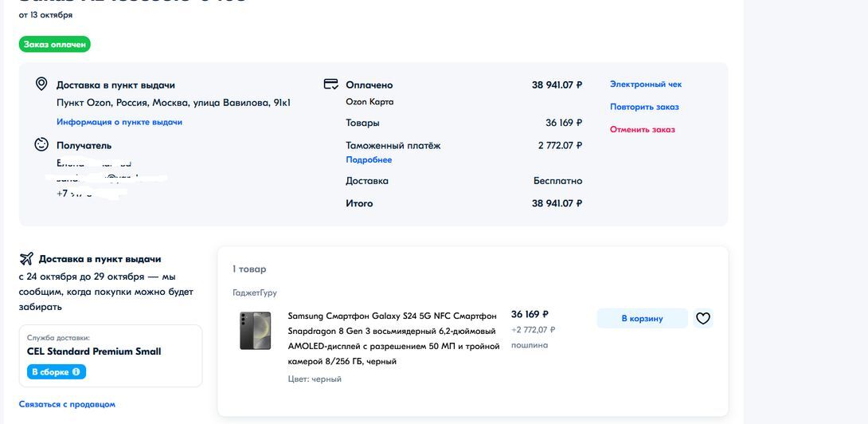Click the payment card icon
Image resolution: width=868 pixels, height=424 pixels.
(x=331, y=84)
